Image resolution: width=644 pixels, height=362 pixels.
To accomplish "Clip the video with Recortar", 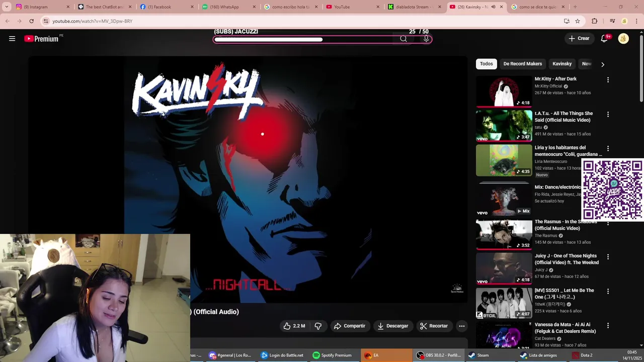I will (434, 326).
